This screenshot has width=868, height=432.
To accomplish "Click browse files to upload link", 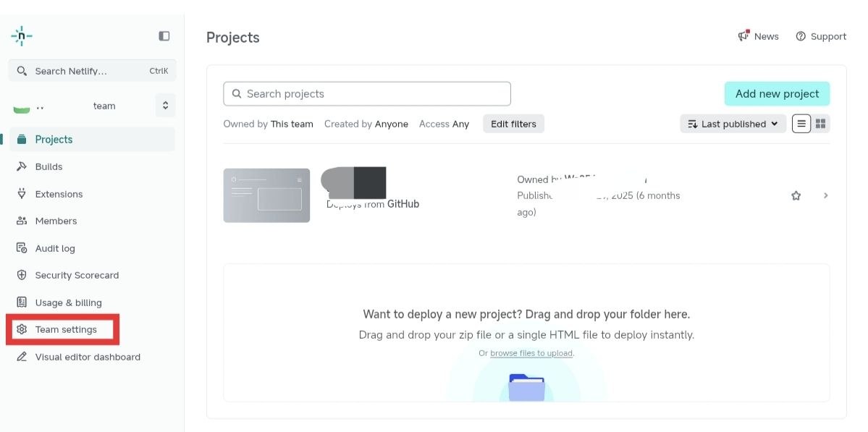I will point(531,353).
